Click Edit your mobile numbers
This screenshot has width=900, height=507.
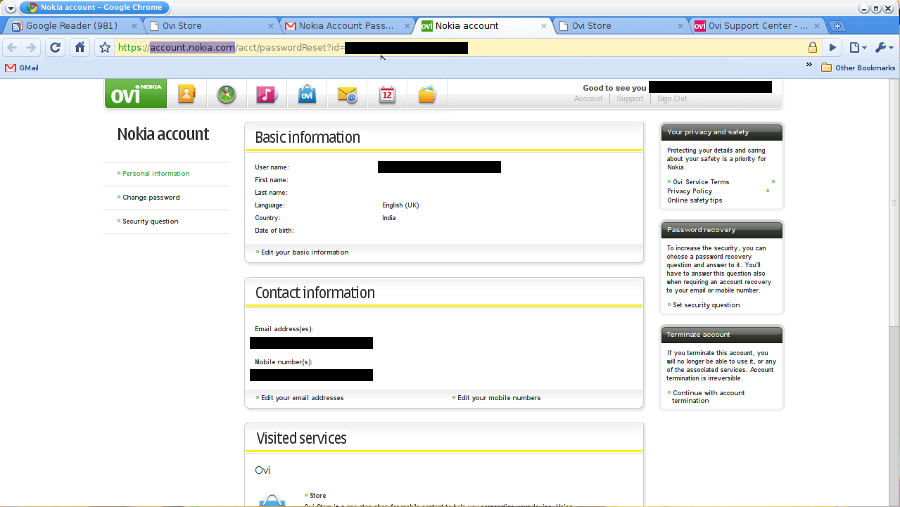point(499,398)
